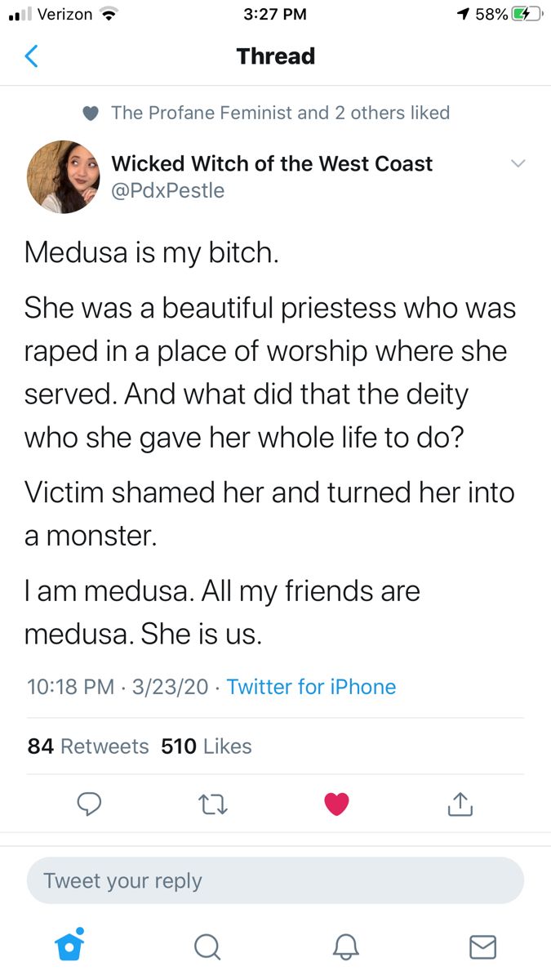Image resolution: width=551 pixels, height=980 pixels.
Task: Reply to tweet with the comment bubble icon
Action: [x=89, y=804]
